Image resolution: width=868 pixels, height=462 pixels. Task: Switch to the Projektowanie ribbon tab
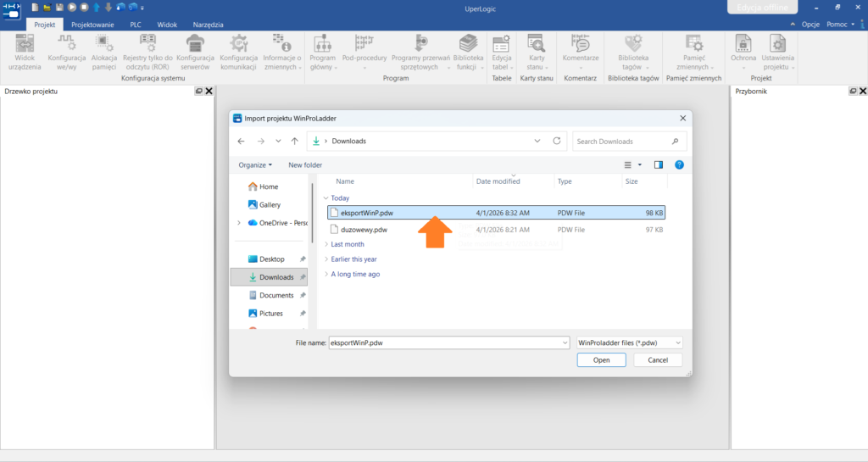pyautogui.click(x=92, y=25)
